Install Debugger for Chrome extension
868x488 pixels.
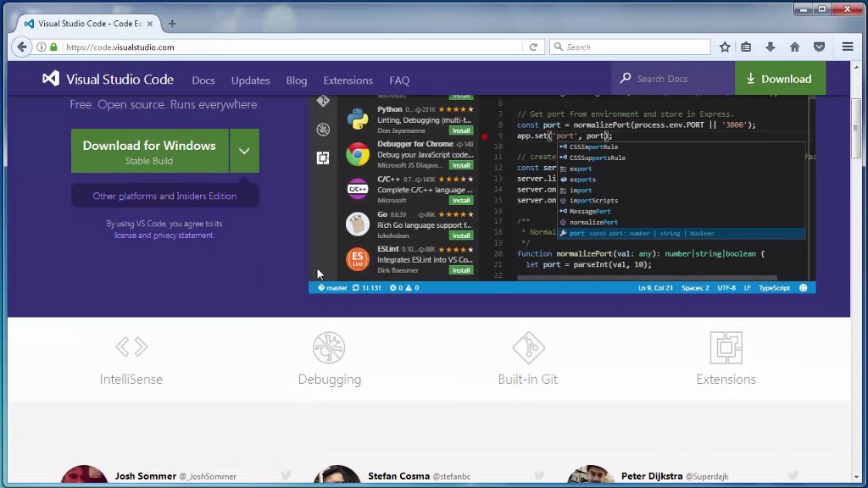click(x=460, y=165)
